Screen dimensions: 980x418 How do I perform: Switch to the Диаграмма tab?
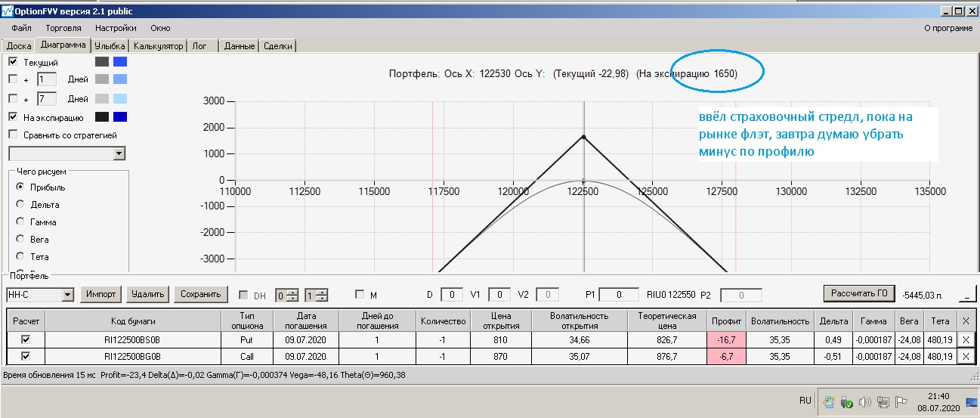pyautogui.click(x=63, y=45)
